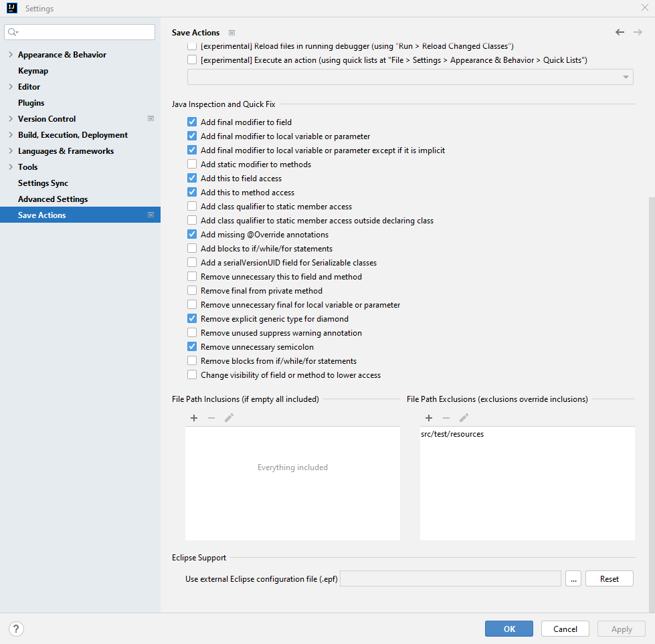Expand the Version Control node
655x644 pixels.
click(11, 118)
